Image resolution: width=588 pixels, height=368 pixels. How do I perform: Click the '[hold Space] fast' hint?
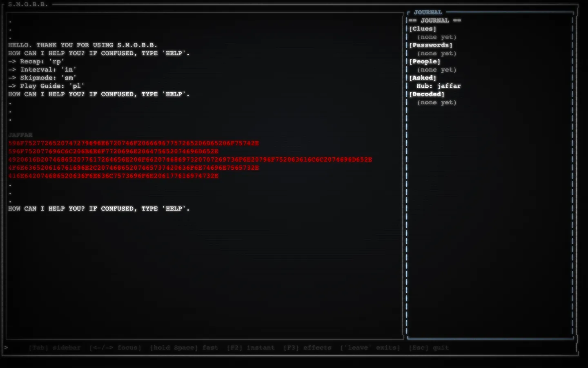[x=184, y=348]
